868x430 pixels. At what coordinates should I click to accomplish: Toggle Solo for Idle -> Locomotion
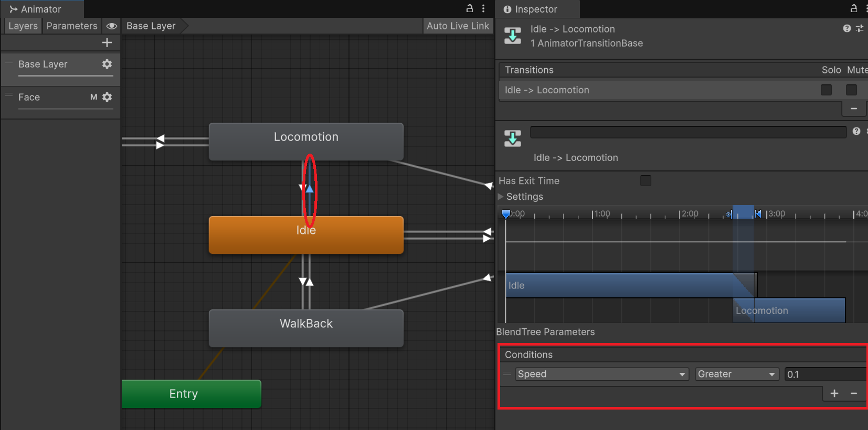coord(826,90)
